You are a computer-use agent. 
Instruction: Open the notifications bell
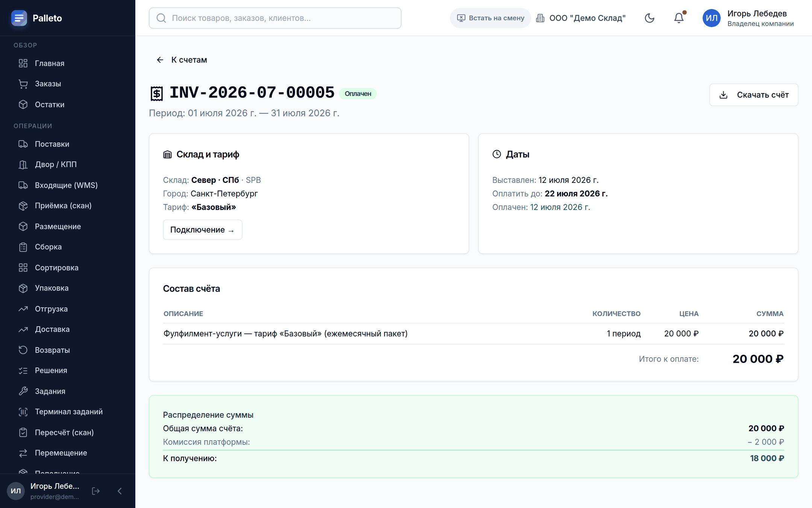tap(679, 18)
